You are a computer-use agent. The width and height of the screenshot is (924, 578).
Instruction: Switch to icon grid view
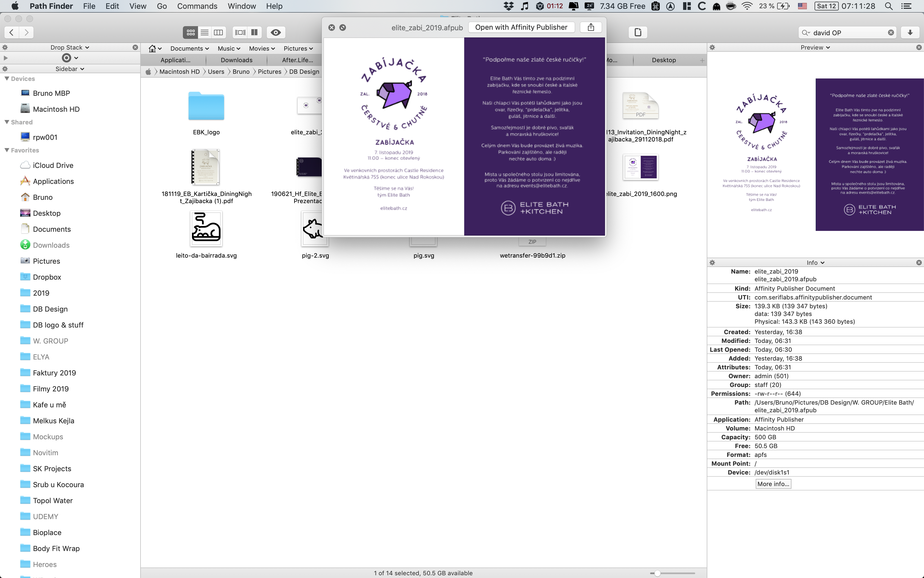pyautogui.click(x=191, y=32)
